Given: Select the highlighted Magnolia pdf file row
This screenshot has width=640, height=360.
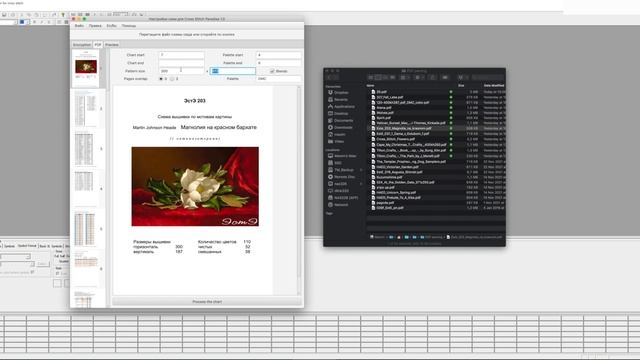Looking at the screenshot, I should (x=437, y=128).
